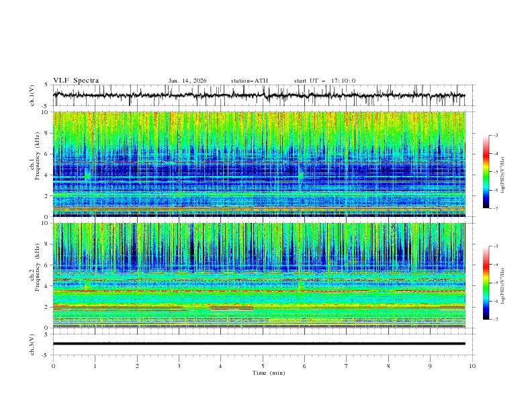Click time axis tick label "0"
Screen dimensions: 532x411
tap(53, 366)
